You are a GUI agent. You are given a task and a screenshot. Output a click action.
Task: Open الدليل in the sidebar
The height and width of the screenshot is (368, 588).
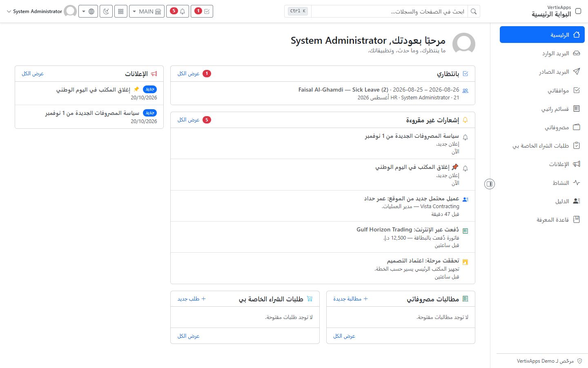[x=542, y=201]
